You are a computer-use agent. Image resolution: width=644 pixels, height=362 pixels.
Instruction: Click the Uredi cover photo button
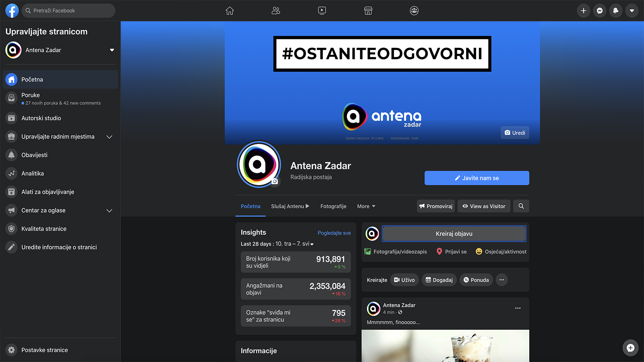tap(515, 133)
